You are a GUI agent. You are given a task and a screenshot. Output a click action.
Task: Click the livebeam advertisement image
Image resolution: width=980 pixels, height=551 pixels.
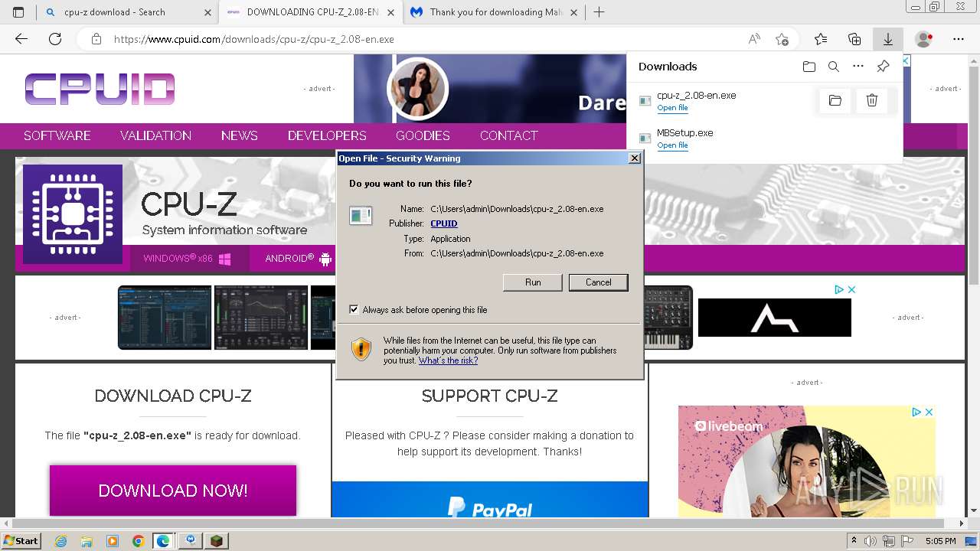click(806, 461)
